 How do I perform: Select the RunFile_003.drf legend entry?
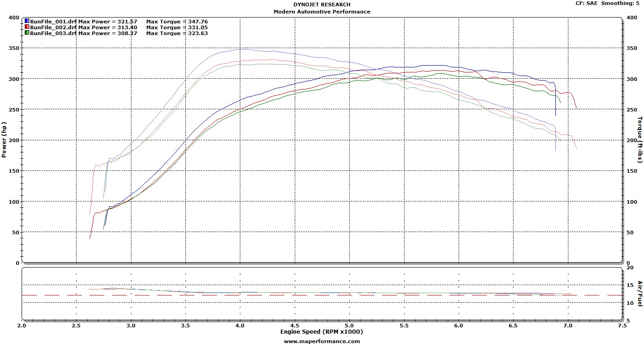(x=54, y=33)
